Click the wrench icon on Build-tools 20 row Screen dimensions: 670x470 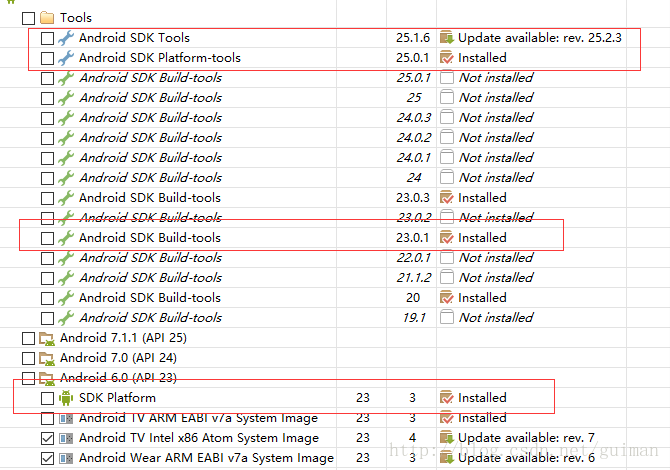point(66,298)
